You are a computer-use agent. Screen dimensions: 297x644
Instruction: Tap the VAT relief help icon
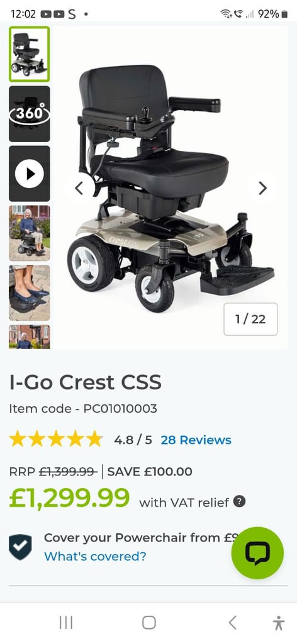239,501
